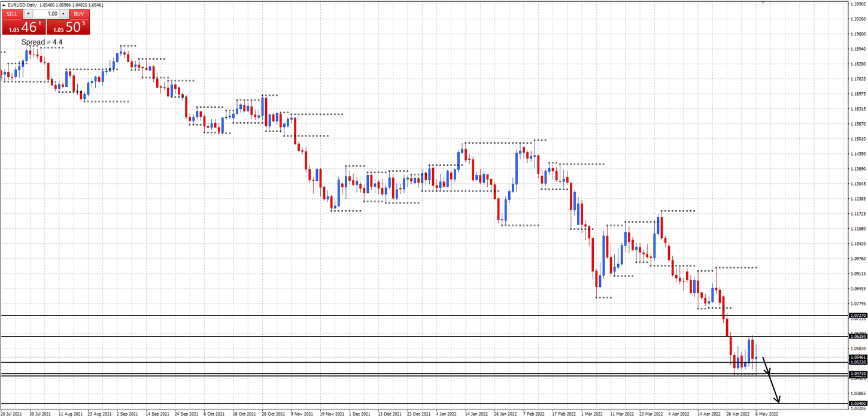Viewport: 868px width, 418px height.
Task: Click the 1.11080 price scale value
Action: 858,229
